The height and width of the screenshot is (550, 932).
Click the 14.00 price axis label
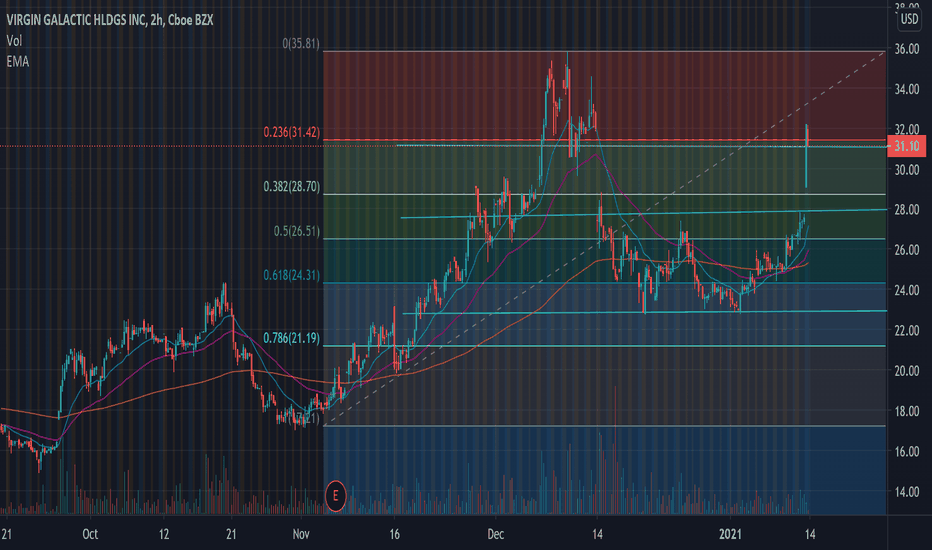(x=906, y=492)
